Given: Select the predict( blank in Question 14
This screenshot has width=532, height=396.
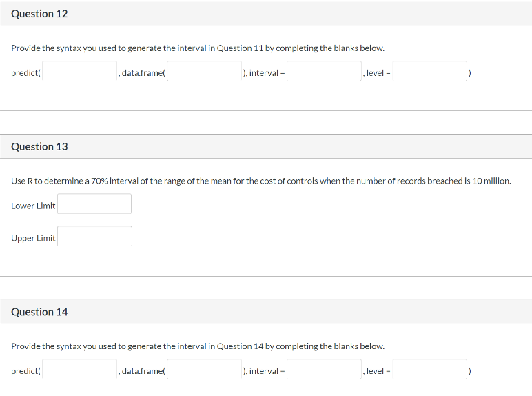Looking at the screenshot, I should pyautogui.click(x=80, y=370).
